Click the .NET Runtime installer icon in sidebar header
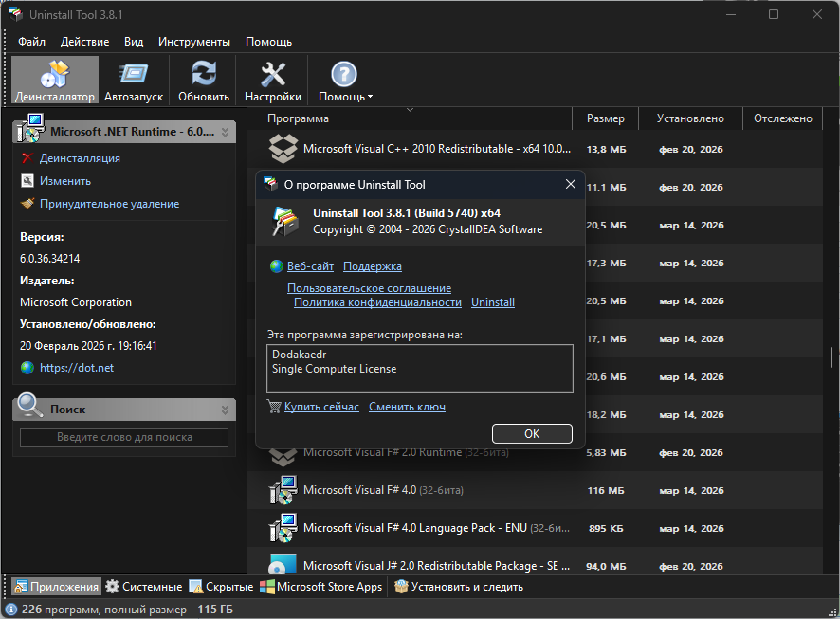The image size is (840, 619). 30,129
